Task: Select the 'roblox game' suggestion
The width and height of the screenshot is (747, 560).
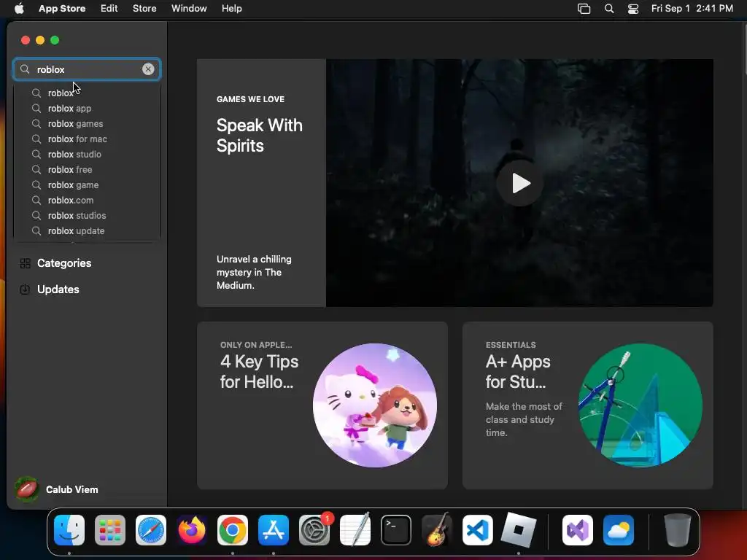Action: tap(87, 184)
